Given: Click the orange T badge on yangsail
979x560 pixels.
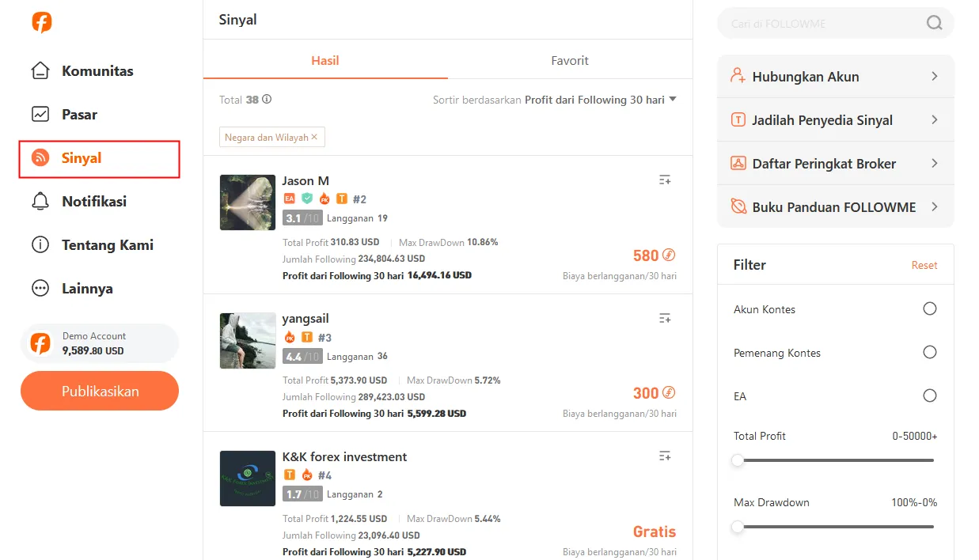Looking at the screenshot, I should coord(307,337).
